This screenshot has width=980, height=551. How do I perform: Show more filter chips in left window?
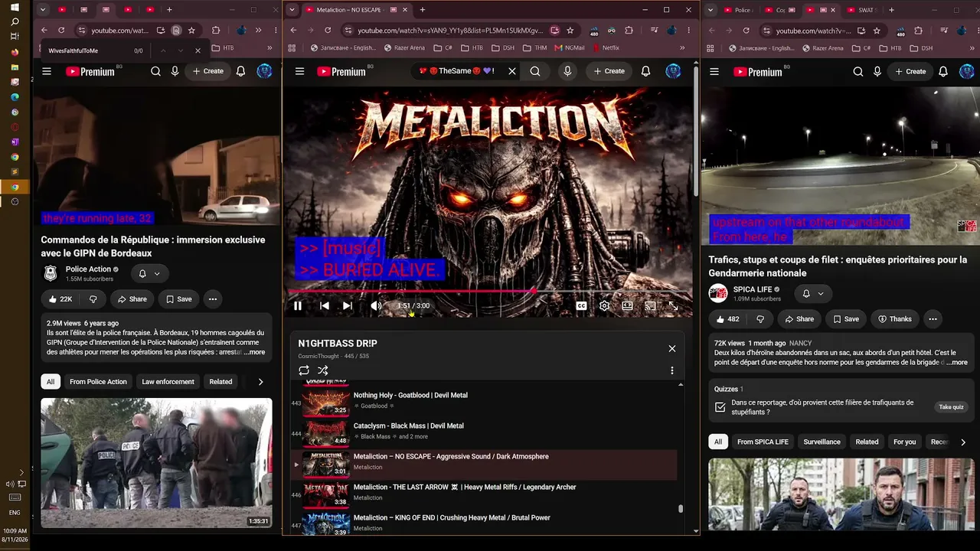(x=260, y=382)
